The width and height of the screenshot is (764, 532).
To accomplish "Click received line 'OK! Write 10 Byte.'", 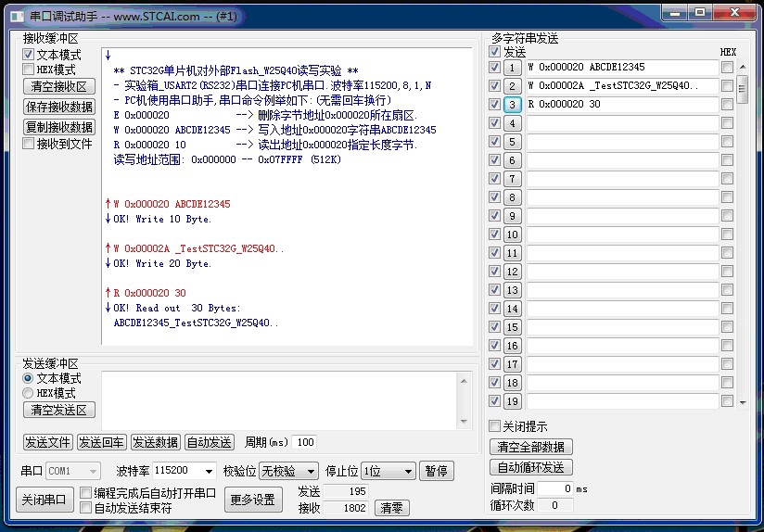I will click(162, 219).
